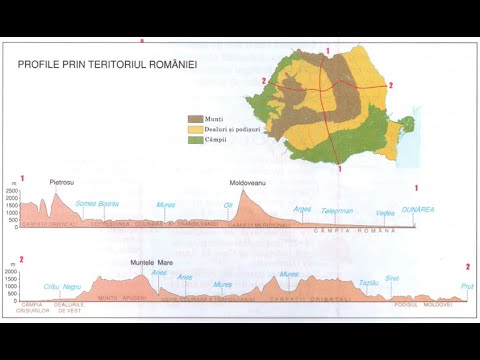Click CARPAȚII ORIENTALI caption in profile 2
This screenshot has width=480, height=360.
[x=310, y=299]
